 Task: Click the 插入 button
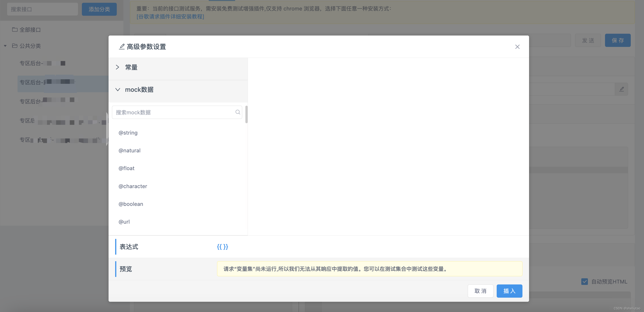pos(509,291)
